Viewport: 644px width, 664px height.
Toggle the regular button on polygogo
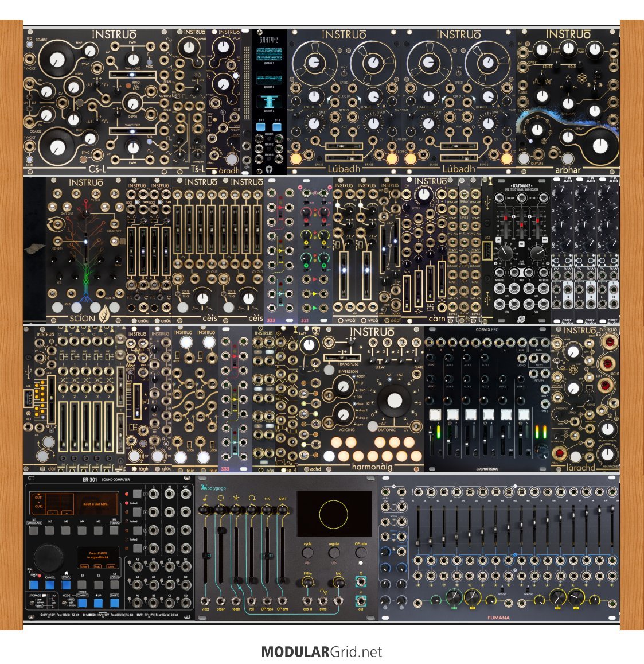pyautogui.click(x=334, y=552)
